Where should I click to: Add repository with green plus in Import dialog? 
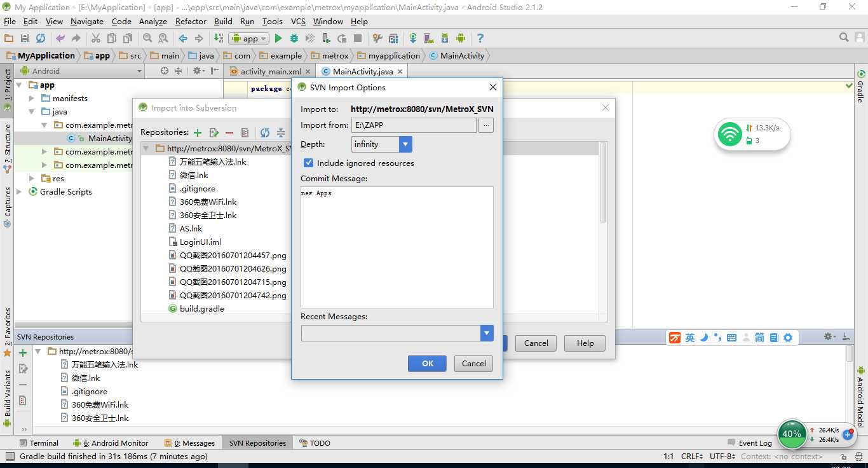coord(198,132)
